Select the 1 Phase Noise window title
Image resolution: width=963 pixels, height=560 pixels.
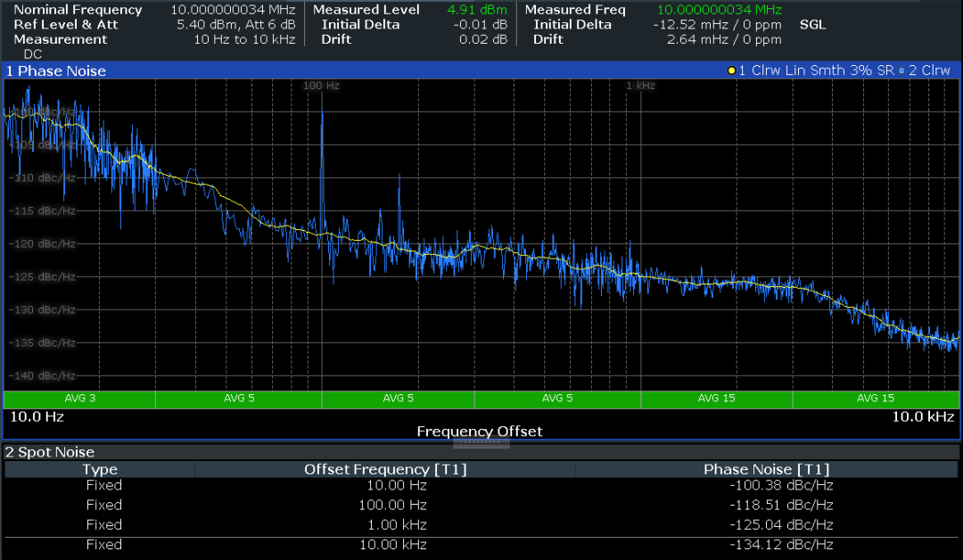(55, 70)
